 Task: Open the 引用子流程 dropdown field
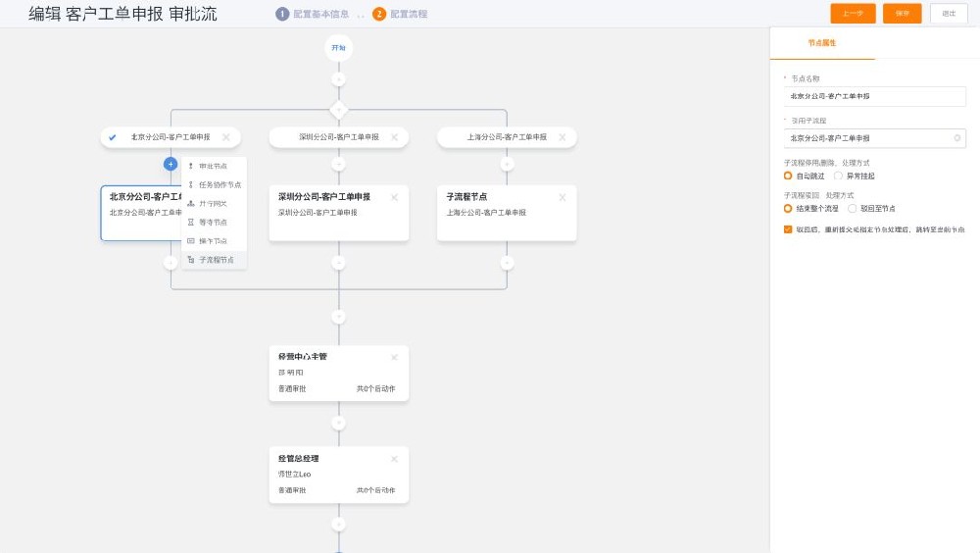[x=874, y=138]
